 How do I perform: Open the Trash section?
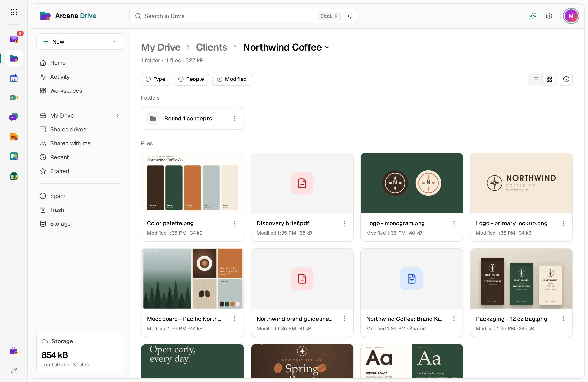(x=80, y=210)
